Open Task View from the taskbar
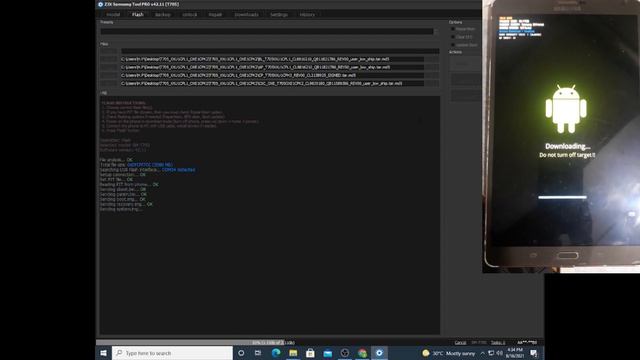The width and height of the screenshot is (640, 360). click(258, 353)
